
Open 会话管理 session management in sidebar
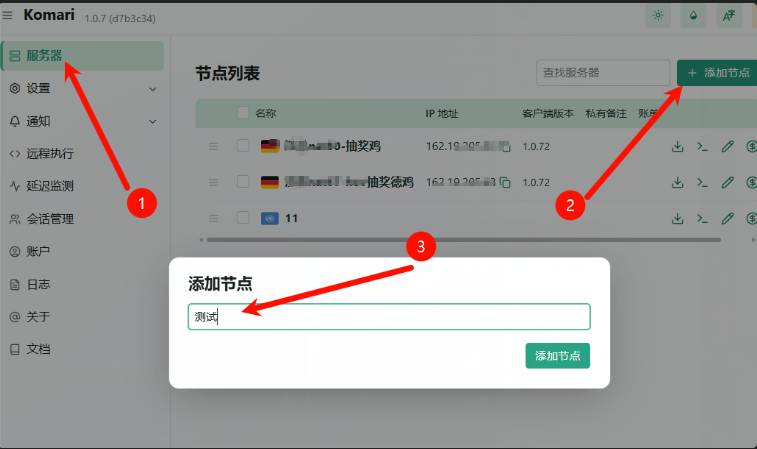(50, 219)
